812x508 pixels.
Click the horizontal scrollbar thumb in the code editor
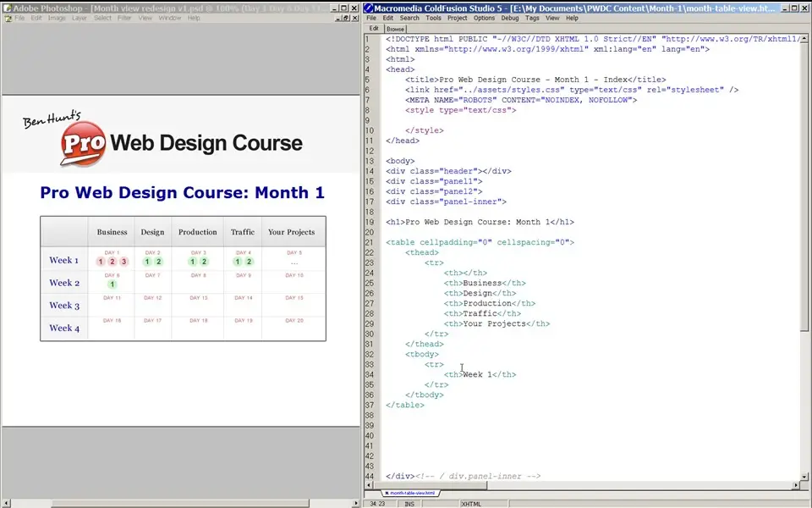pos(430,485)
